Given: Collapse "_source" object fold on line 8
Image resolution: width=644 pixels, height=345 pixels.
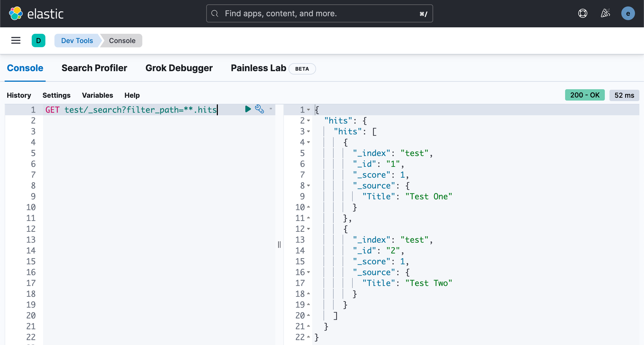Looking at the screenshot, I should 308,186.
